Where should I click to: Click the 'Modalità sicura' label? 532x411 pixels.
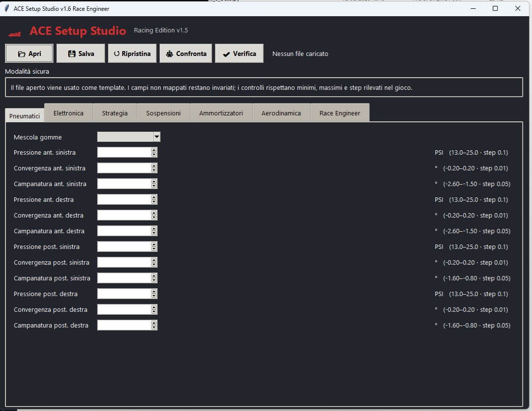tap(27, 71)
